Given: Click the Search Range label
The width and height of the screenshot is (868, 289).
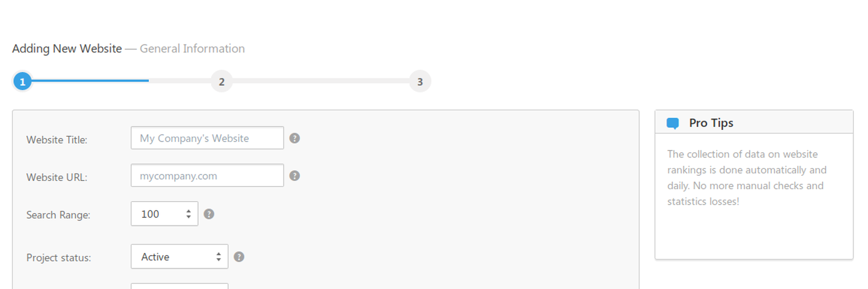Looking at the screenshot, I should [58, 215].
